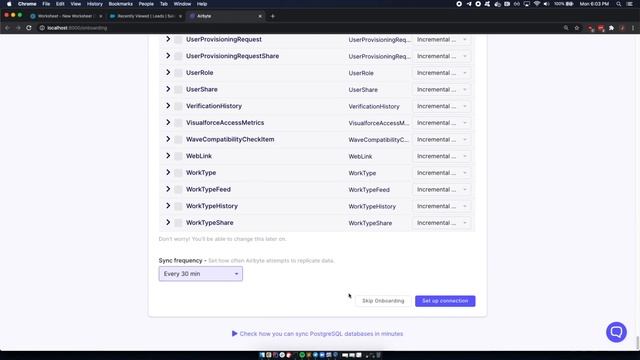The width and height of the screenshot is (640, 360).
Task: Tick the WorkType checkbox
Action: (x=178, y=173)
